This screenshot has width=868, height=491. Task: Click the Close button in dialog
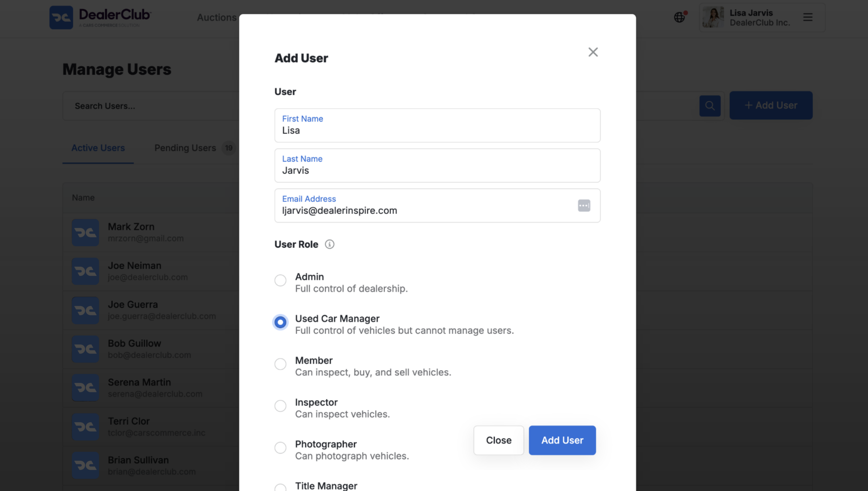pyautogui.click(x=499, y=441)
